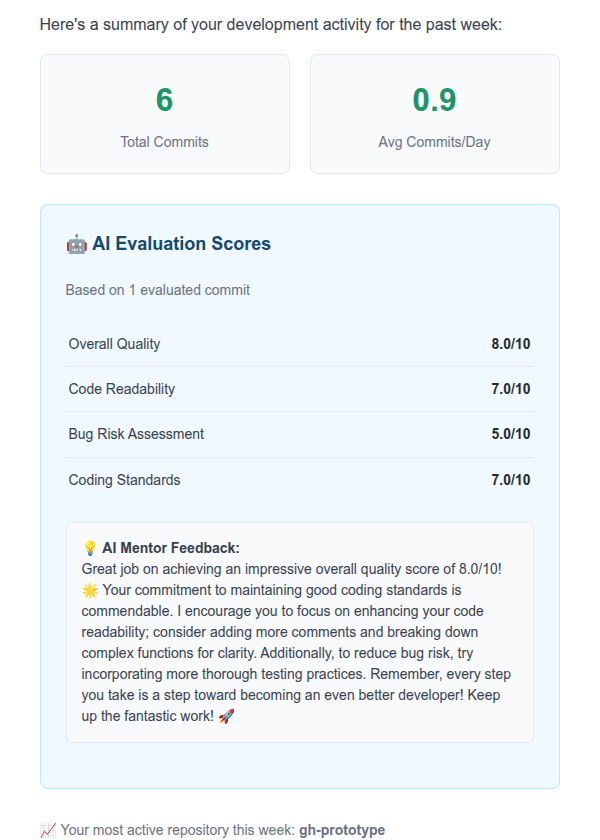Click the AI Evaluation Scores heading

tap(181, 244)
